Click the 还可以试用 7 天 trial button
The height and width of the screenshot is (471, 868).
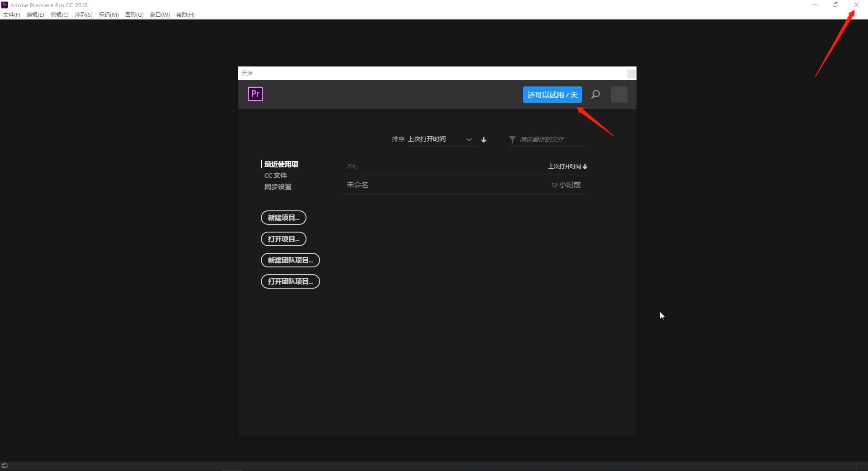552,95
